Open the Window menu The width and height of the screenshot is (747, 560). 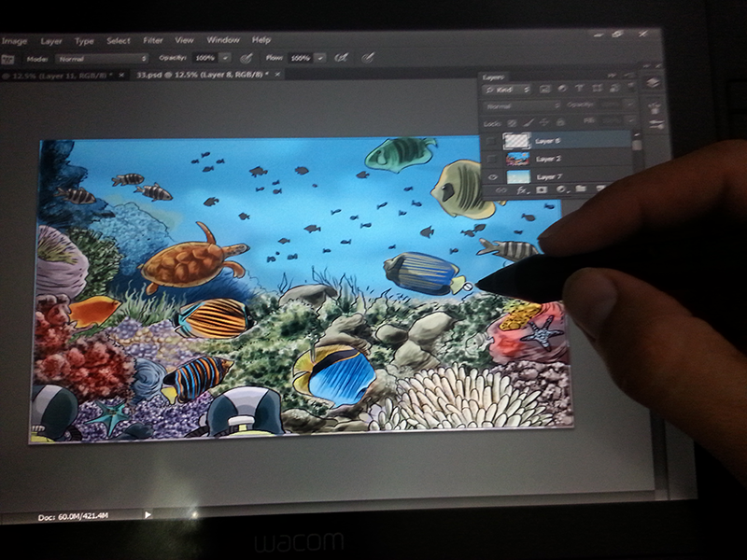click(x=223, y=40)
